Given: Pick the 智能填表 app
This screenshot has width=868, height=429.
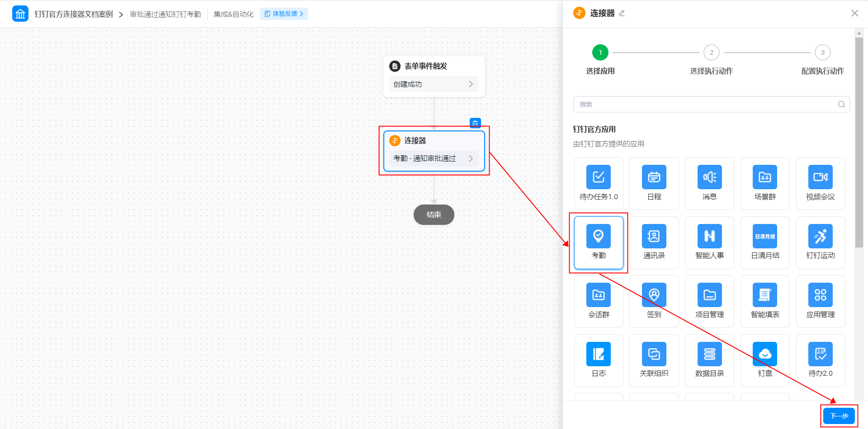Looking at the screenshot, I should [765, 301].
